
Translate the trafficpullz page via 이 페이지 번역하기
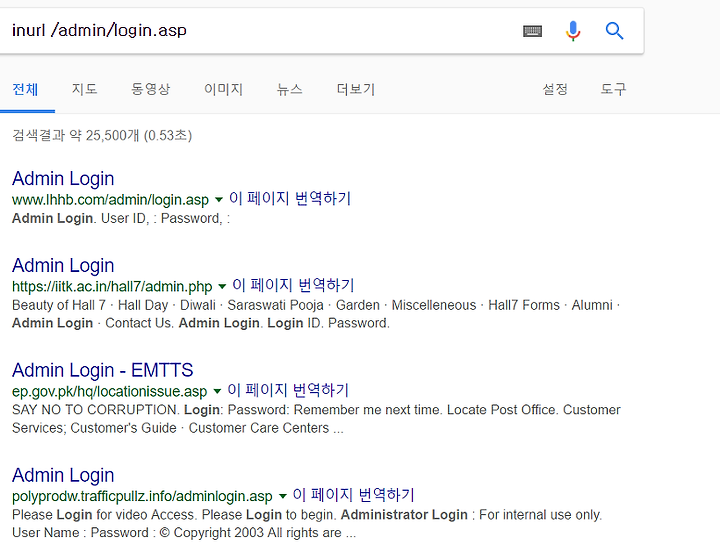coord(354,495)
